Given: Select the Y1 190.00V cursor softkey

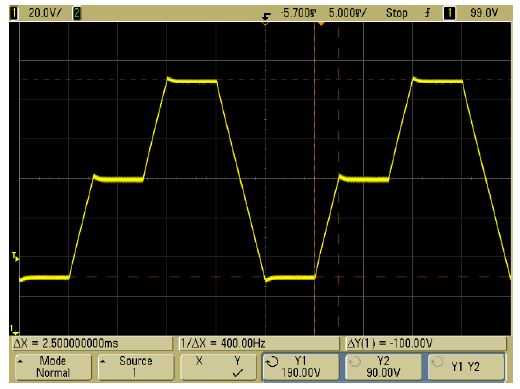Looking at the screenshot, I should (x=301, y=367).
